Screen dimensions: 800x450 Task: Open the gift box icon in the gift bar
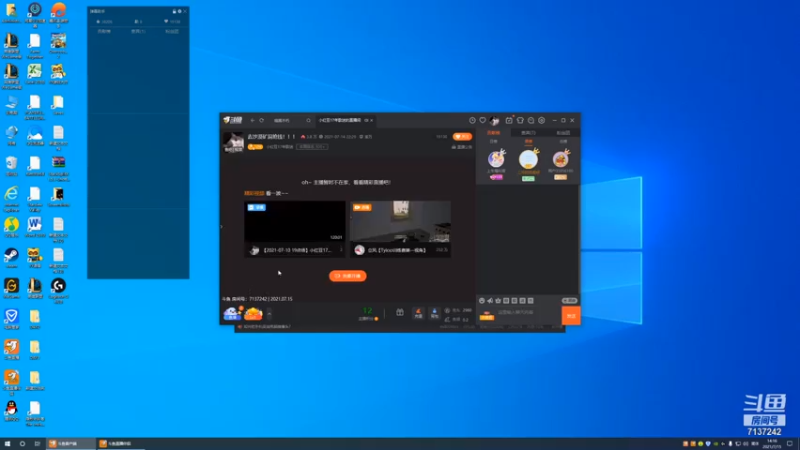pyautogui.click(x=400, y=313)
